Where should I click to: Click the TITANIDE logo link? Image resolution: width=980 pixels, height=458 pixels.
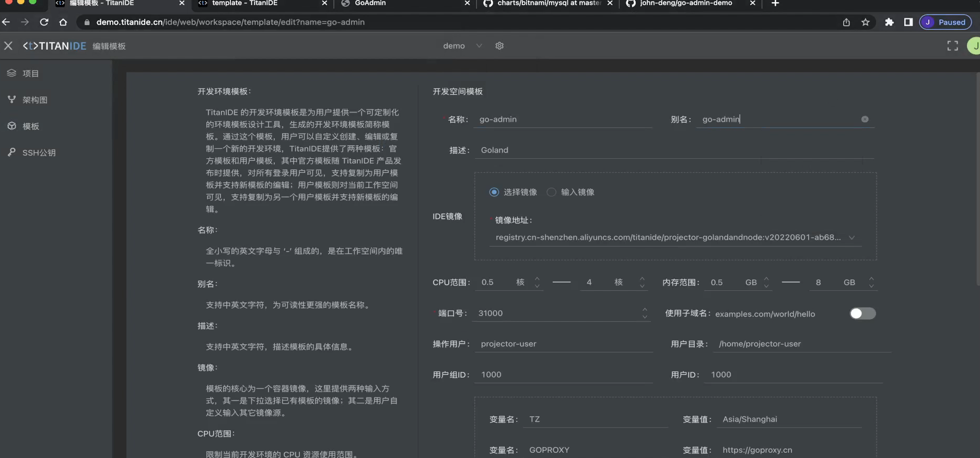54,46
